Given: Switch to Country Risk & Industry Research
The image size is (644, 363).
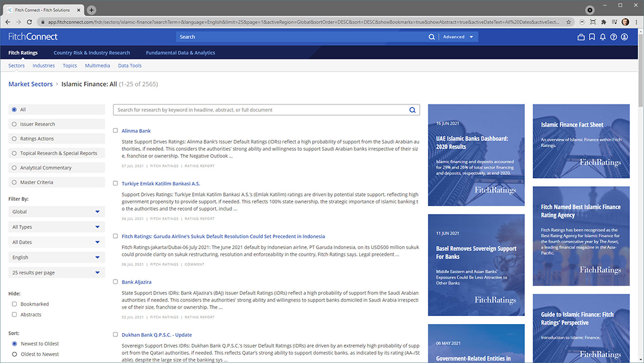Looking at the screenshot, I should 91,53.
